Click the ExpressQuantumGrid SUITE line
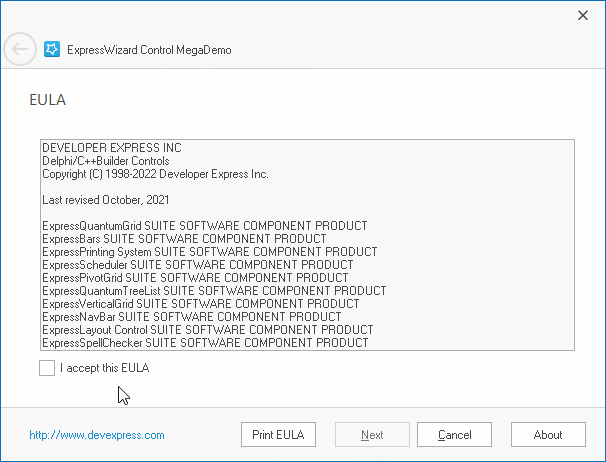Screen dimensions: 606x462 [x=205, y=226]
